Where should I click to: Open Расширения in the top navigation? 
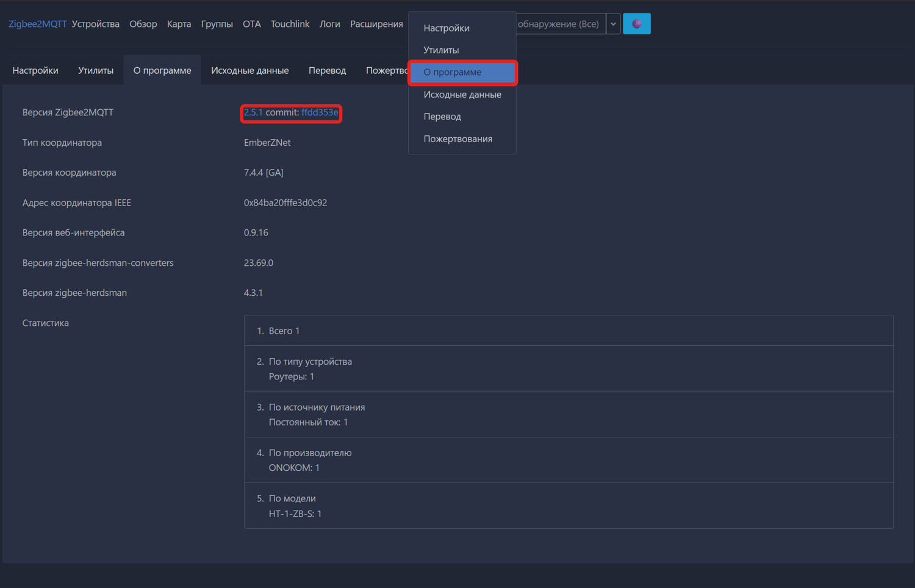click(x=376, y=24)
